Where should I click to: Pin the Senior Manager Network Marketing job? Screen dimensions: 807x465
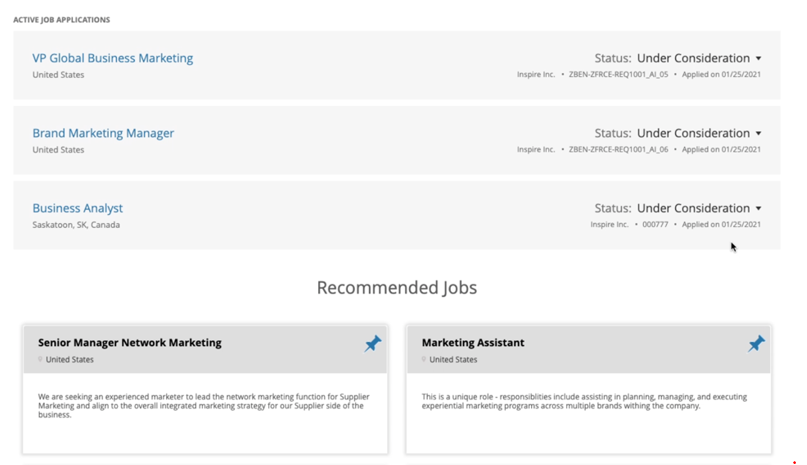(x=373, y=344)
